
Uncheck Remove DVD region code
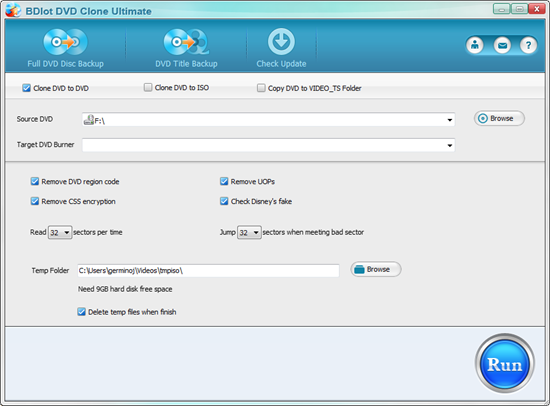34,181
